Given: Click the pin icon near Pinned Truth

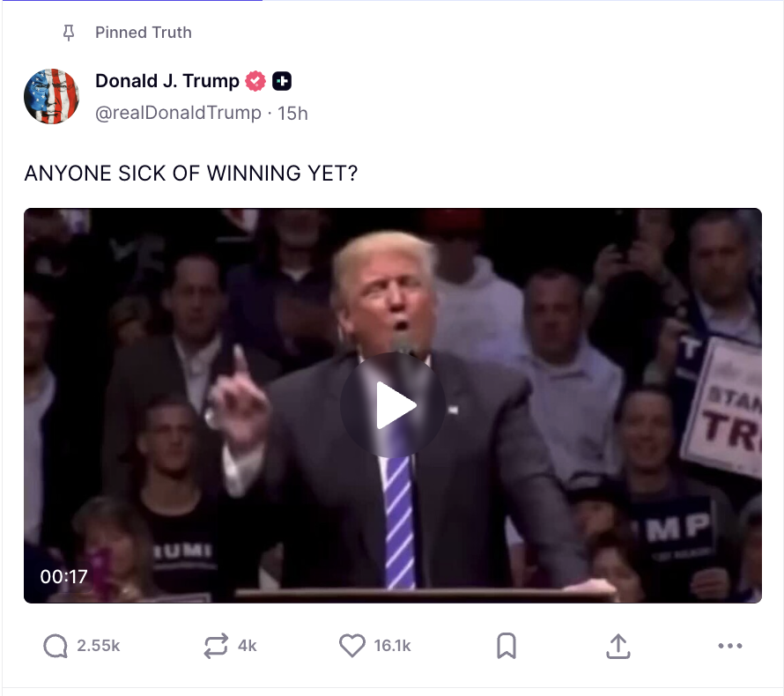Looking at the screenshot, I should tap(69, 33).
